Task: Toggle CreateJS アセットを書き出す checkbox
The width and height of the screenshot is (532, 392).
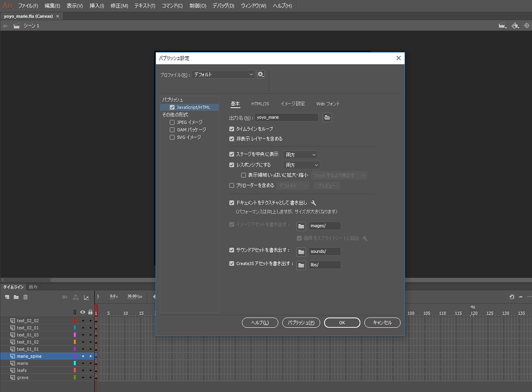Action: coord(232,264)
